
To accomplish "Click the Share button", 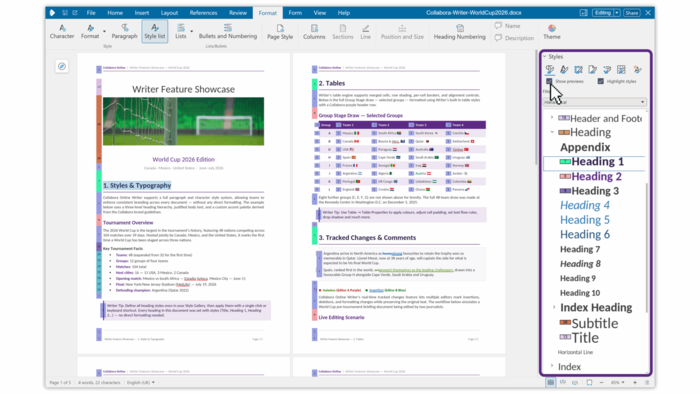I will click(631, 13).
